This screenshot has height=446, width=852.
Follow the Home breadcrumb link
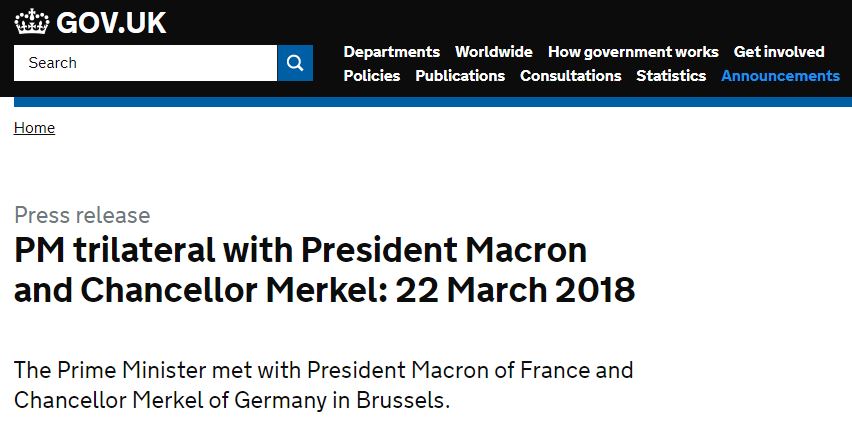click(x=34, y=128)
